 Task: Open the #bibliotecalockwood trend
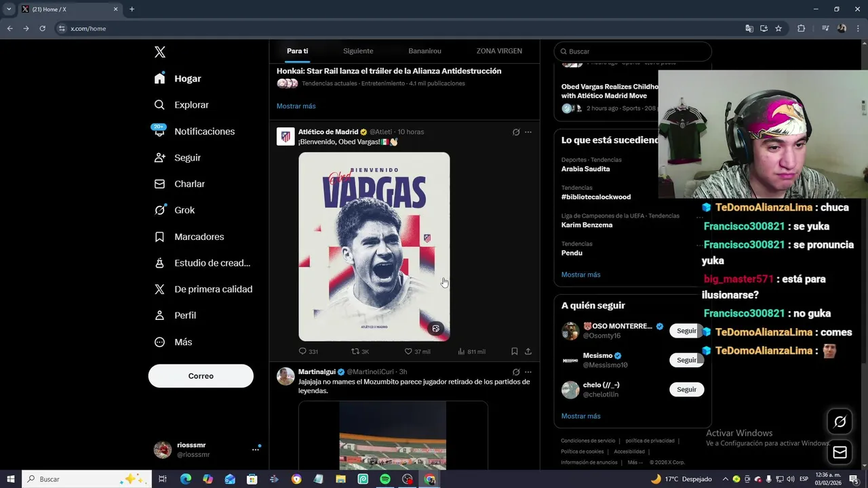coord(596,197)
